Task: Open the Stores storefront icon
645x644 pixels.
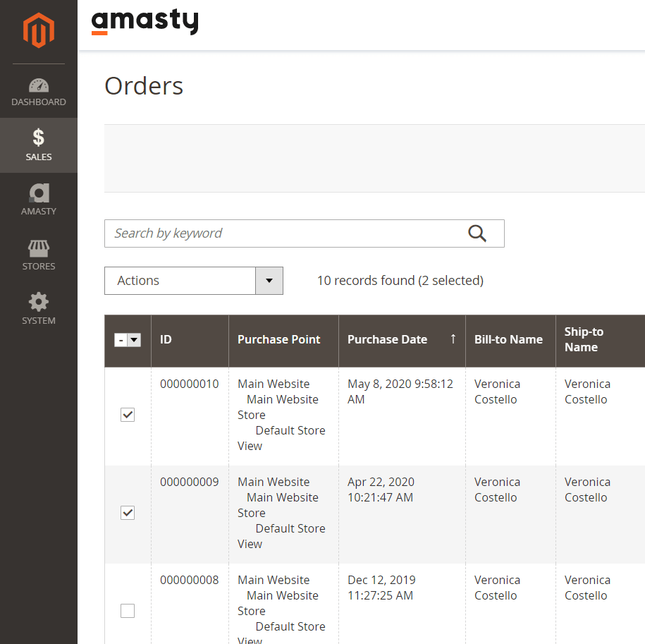Action: [x=39, y=248]
